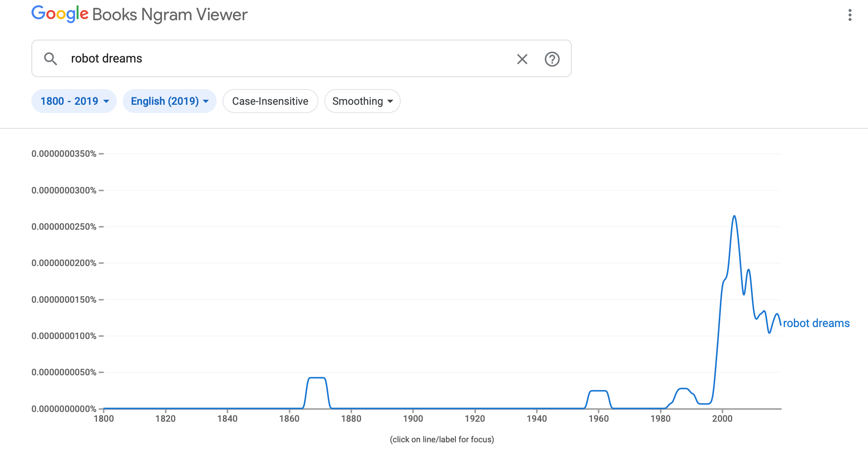868x464 pixels.
Task: Click the 'robot dreams' line label
Action: coord(816,323)
